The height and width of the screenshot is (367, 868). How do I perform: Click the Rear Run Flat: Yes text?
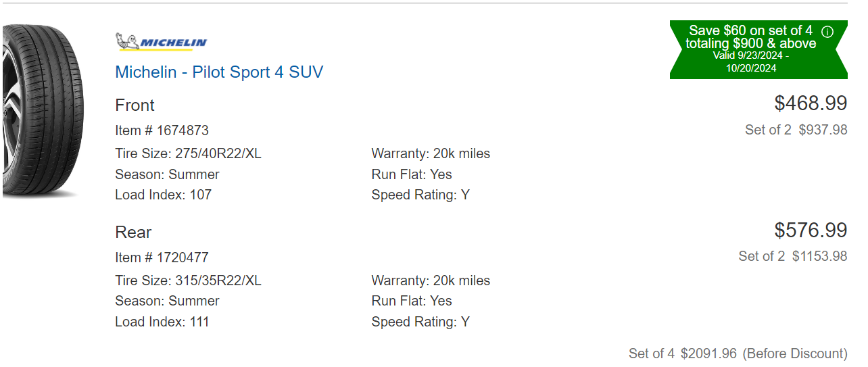pos(412,301)
